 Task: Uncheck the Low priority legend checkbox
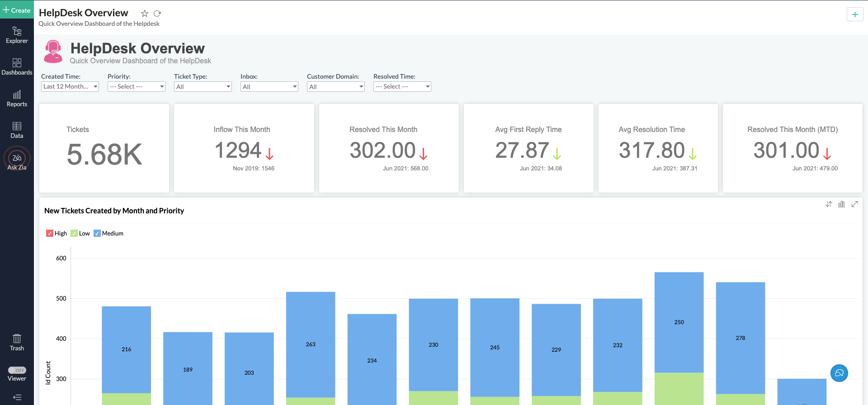click(x=74, y=234)
